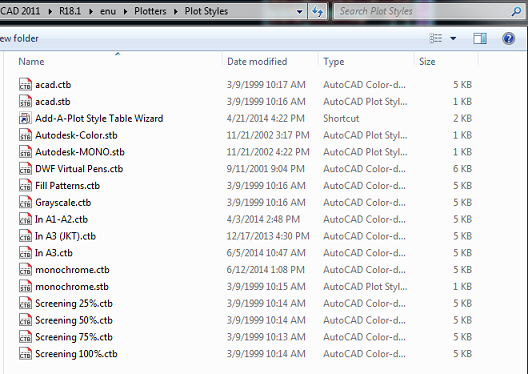Expand the arrow after enu in the path
Image resolution: width=528 pixels, height=374 pixels.
[125, 11]
